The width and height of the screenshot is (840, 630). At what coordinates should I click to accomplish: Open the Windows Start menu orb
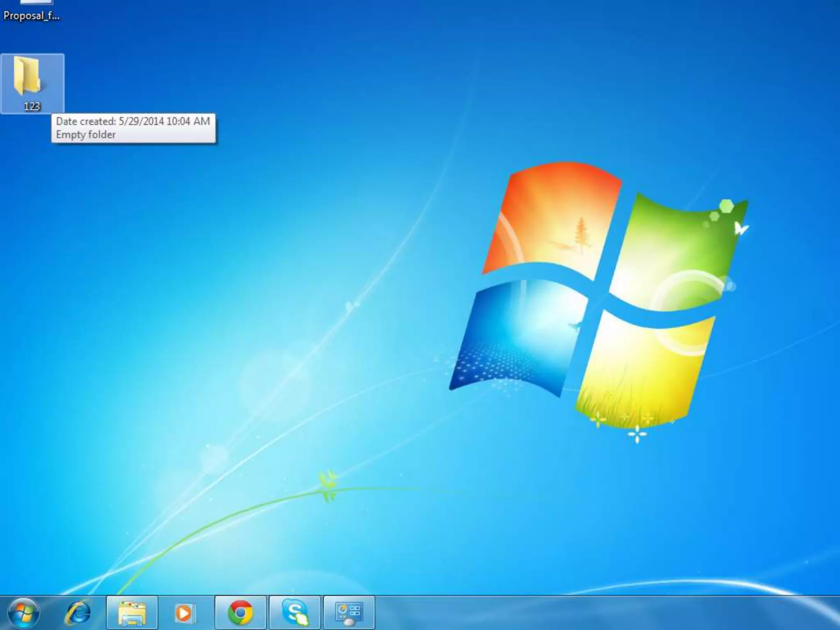point(23,613)
